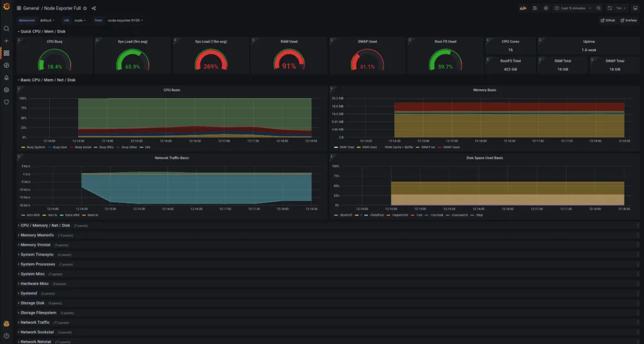Open the Alerting bell icon
The height and width of the screenshot is (344, 644).
(6, 77)
